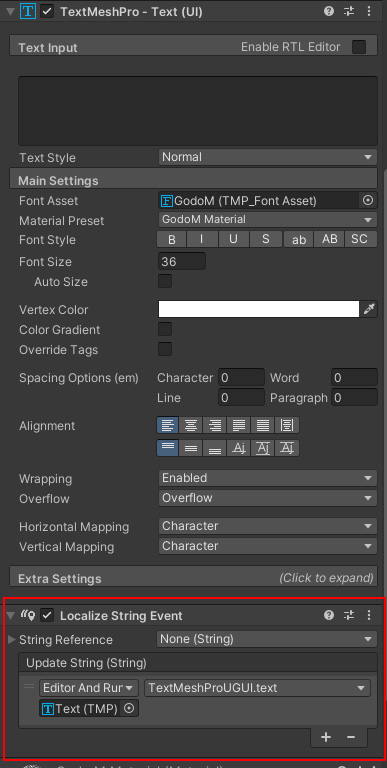Toggle Strikethrough font style

265,240
